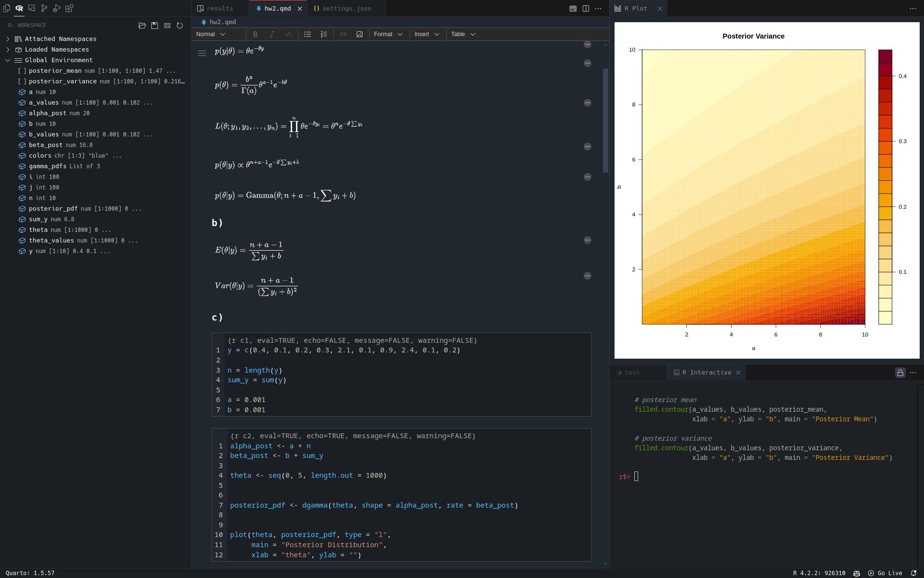This screenshot has width=924, height=578.
Task: Click Quarto 1.5.57 status bar item
Action: (30, 573)
